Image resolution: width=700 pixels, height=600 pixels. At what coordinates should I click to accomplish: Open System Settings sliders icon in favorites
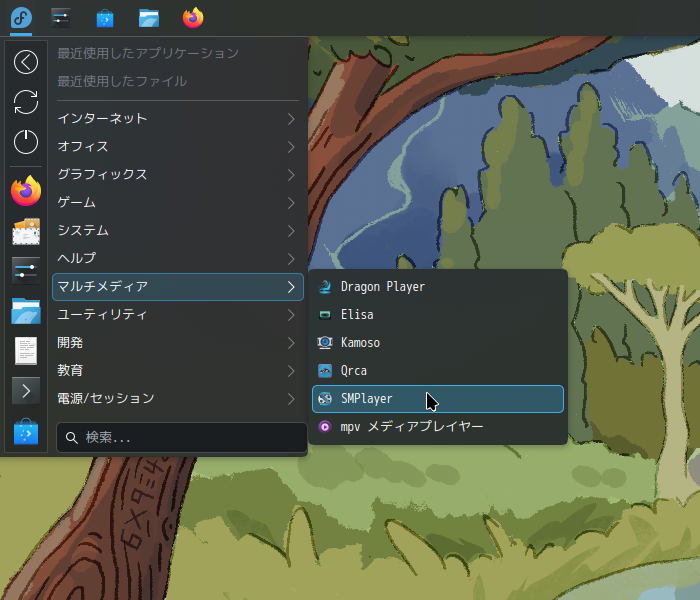tap(26, 271)
